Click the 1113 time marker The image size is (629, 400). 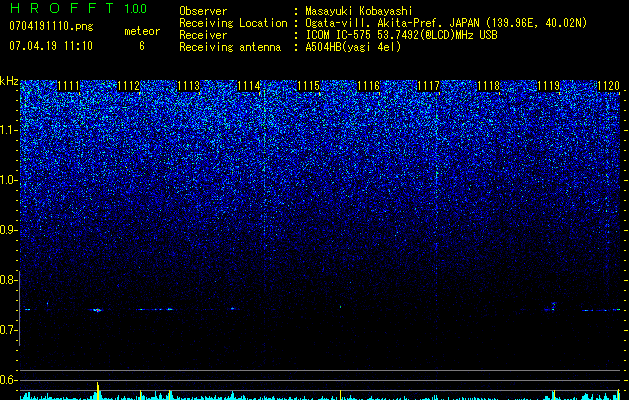[188, 86]
